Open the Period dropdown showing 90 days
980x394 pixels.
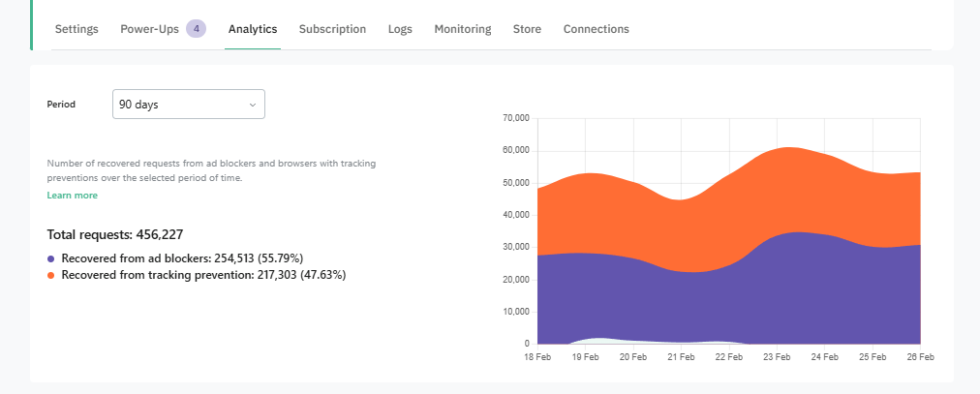[188, 105]
